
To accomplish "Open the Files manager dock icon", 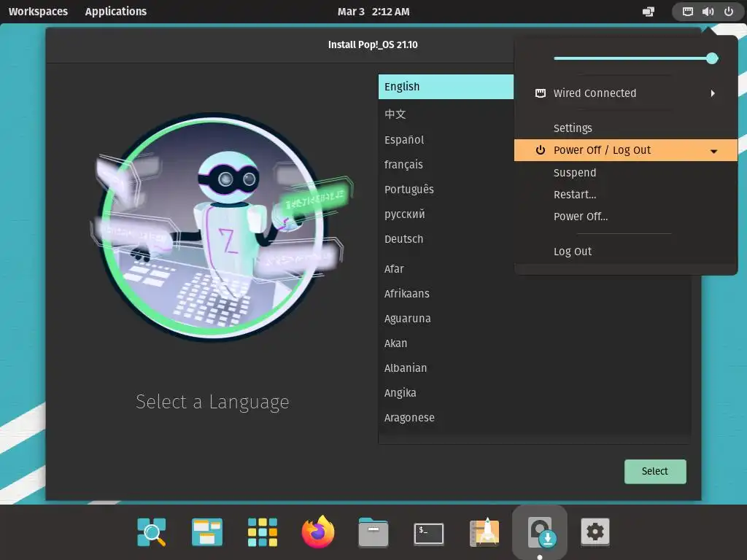I will [373, 532].
